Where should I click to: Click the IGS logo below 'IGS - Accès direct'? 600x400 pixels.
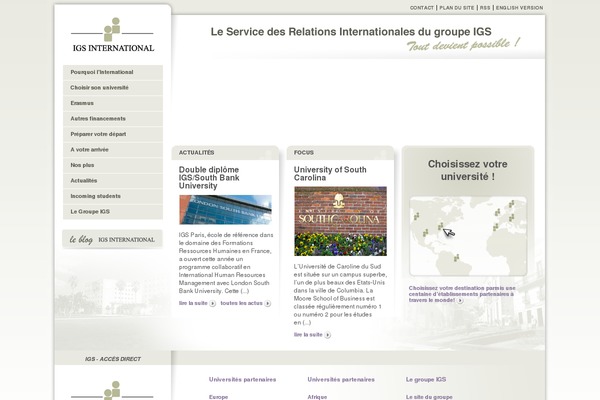pyautogui.click(x=112, y=390)
